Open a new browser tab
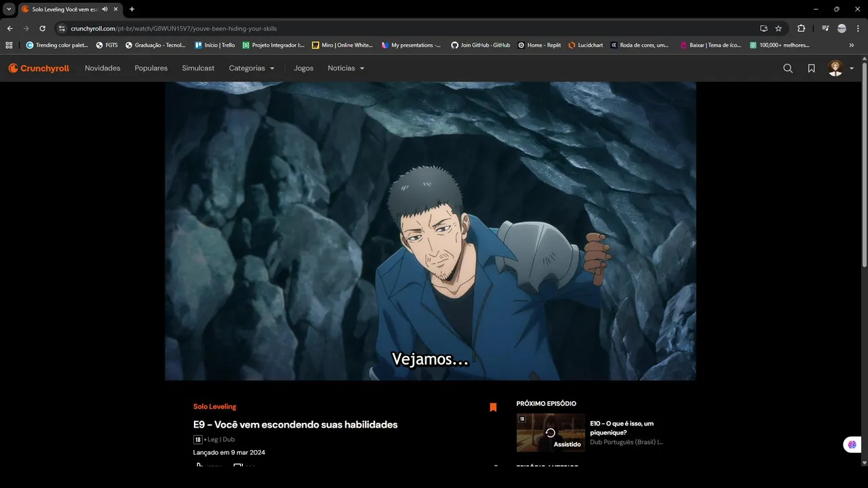The height and width of the screenshot is (488, 868). coord(132,9)
